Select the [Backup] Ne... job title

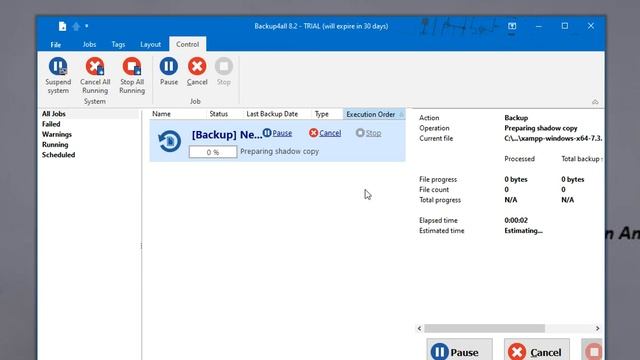(x=227, y=135)
